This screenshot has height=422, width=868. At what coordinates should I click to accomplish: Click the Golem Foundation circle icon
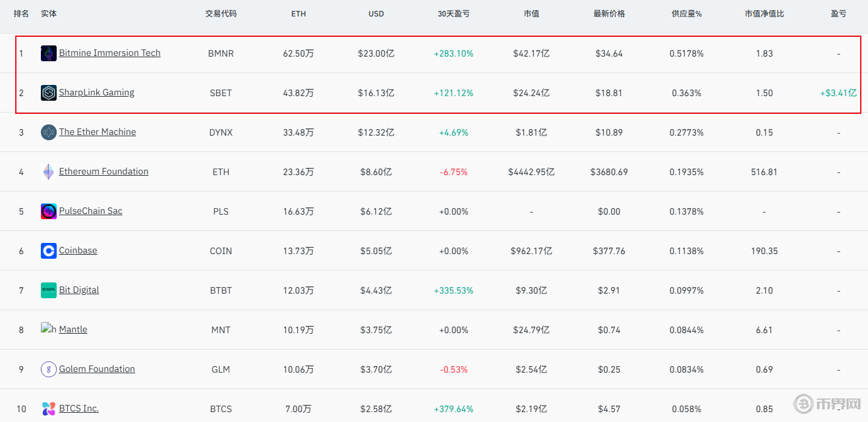coord(49,369)
